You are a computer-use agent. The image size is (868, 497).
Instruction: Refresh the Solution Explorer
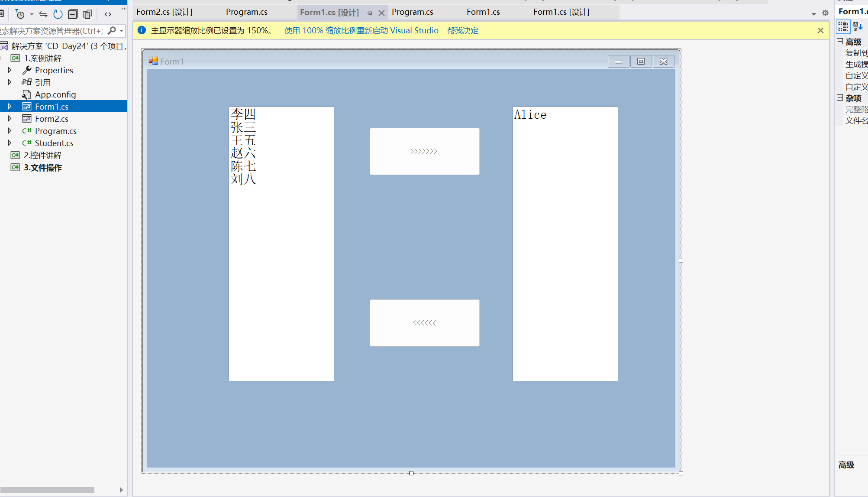coord(58,14)
